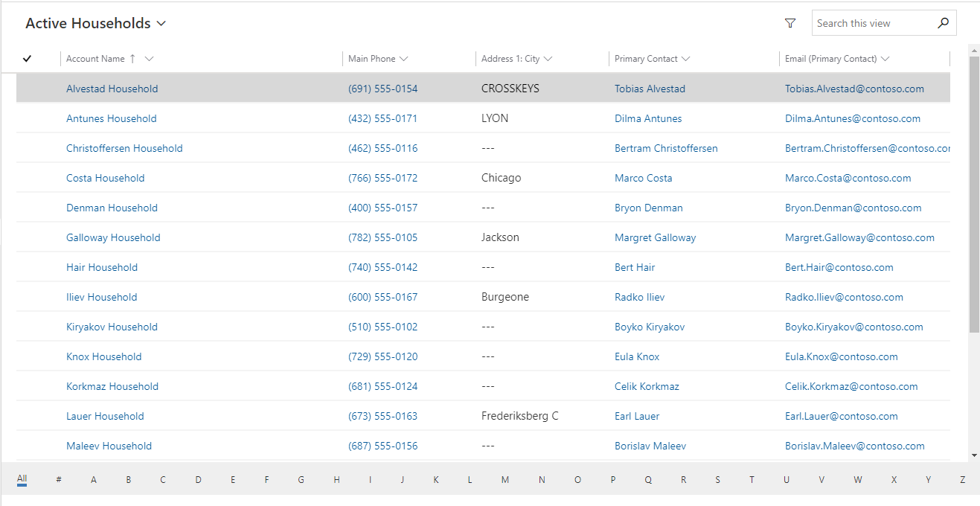Open the Maleev Household account

tap(109, 446)
